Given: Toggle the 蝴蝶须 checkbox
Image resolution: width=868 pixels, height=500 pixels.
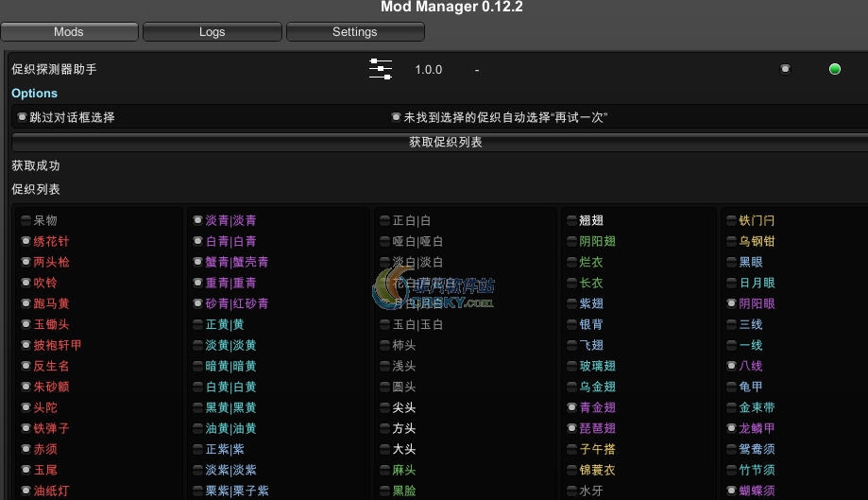Looking at the screenshot, I should (x=731, y=491).
